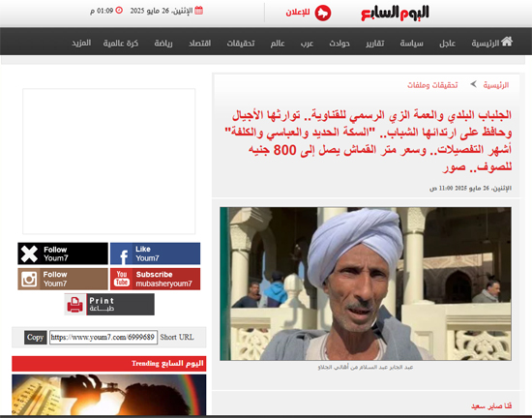Viewport: 532px width, 418px height.
Task: Click the short URL text field
Action: point(103,338)
